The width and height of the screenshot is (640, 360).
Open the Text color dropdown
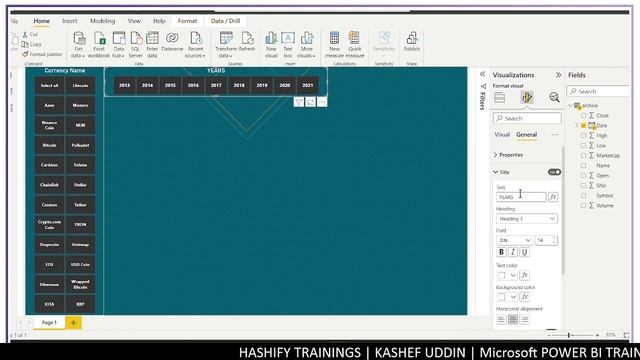coord(513,276)
